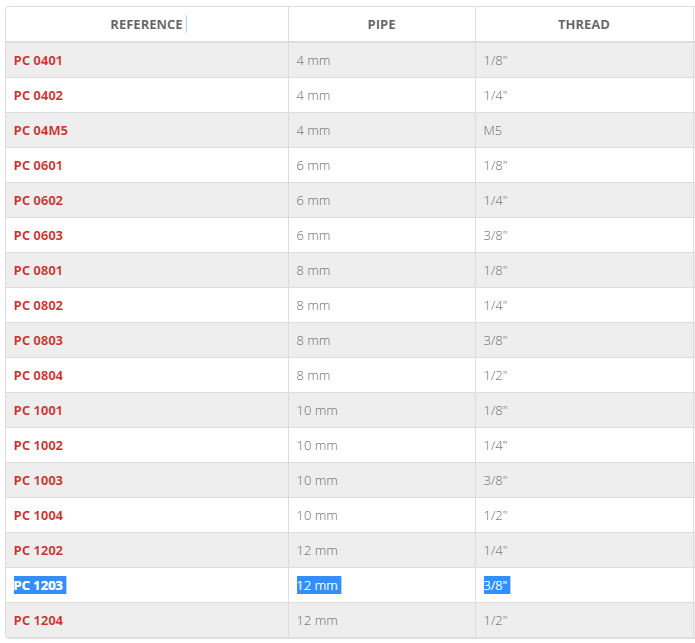
Task: Open the PC 0602 reference link
Action: pyautogui.click(x=39, y=200)
